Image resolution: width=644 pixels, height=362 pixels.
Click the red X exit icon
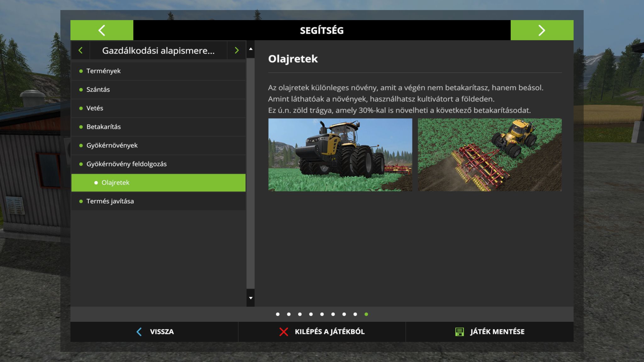284,332
